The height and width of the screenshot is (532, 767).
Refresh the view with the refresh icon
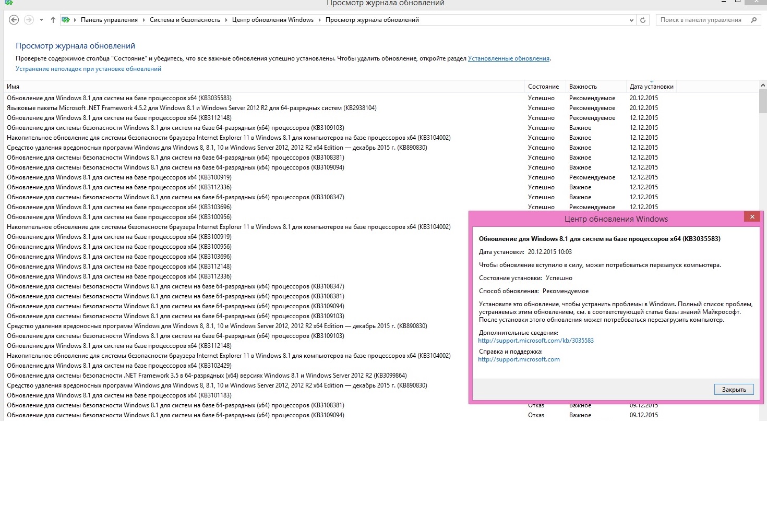pyautogui.click(x=643, y=20)
